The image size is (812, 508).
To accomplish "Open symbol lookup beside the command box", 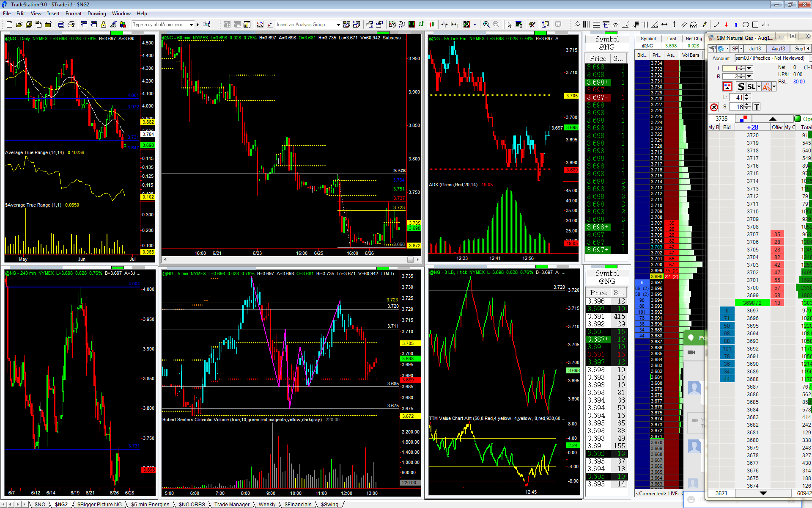I will [x=206, y=25].
